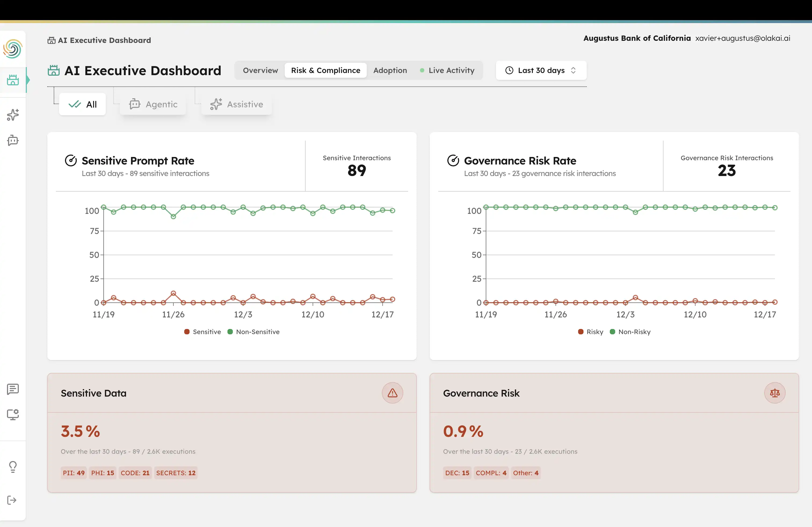Click the warning icon on Sensitive Data card
Screen dimensions: 812x527
point(392,393)
